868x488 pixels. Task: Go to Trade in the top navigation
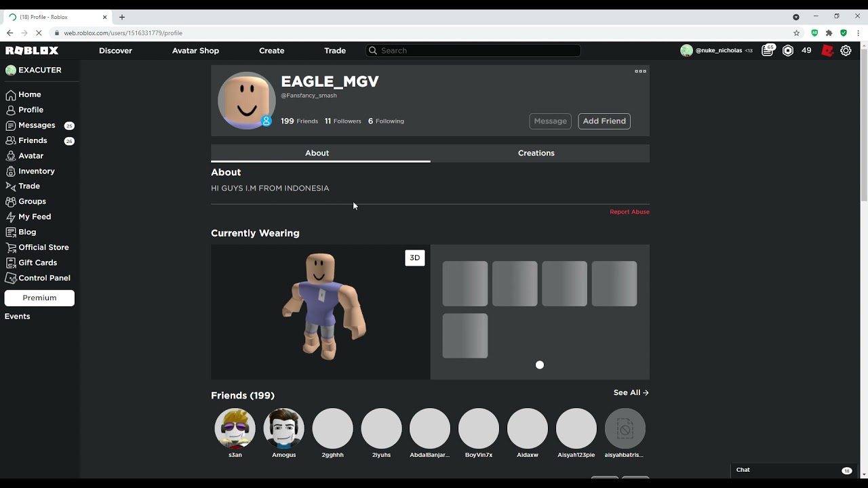(335, 51)
